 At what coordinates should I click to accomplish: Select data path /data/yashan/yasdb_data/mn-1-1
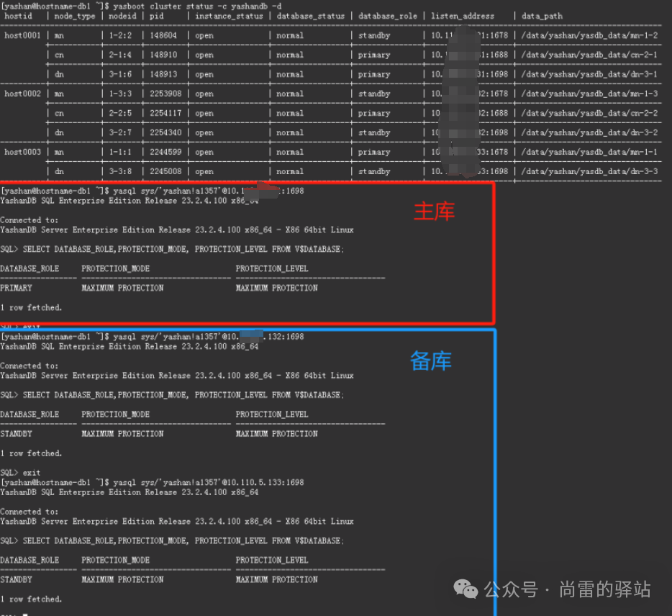(589, 152)
